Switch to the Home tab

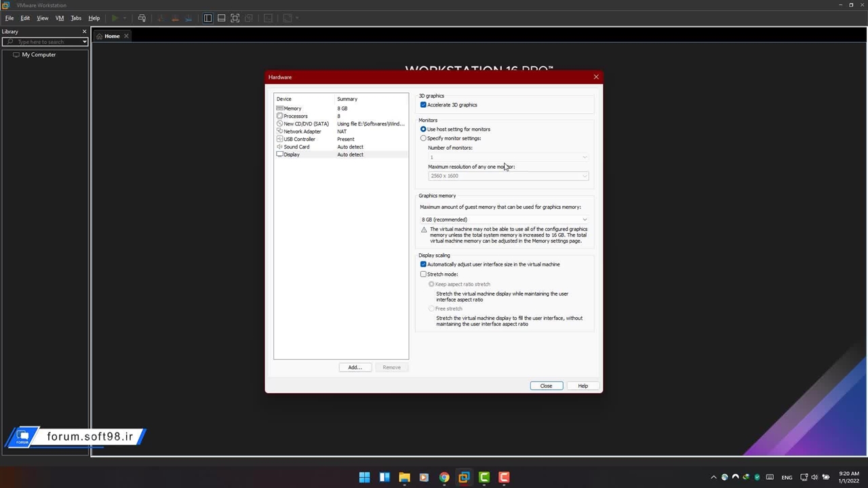(111, 36)
